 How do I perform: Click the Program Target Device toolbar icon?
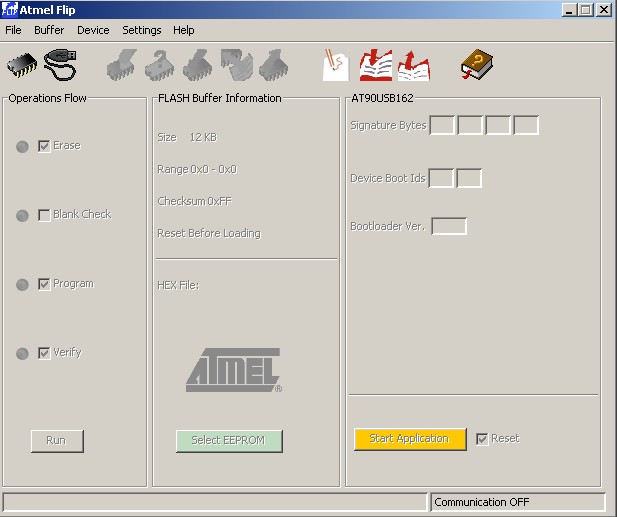click(198, 65)
